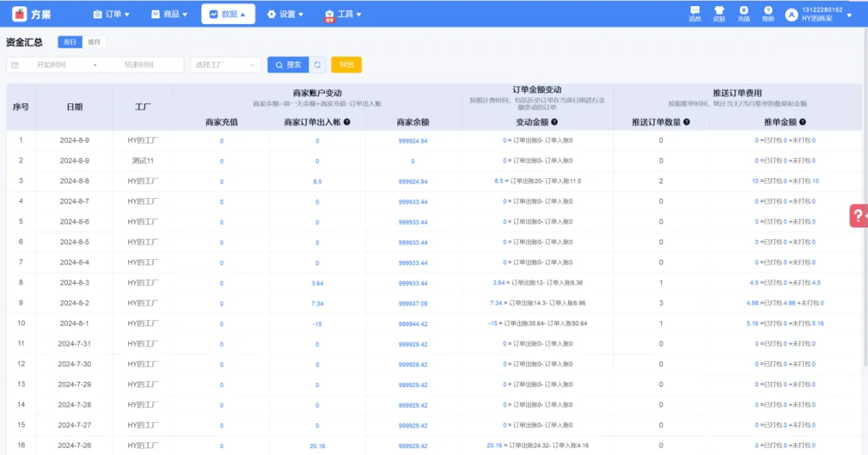Click the refresh icon beside 搜索

317,66
